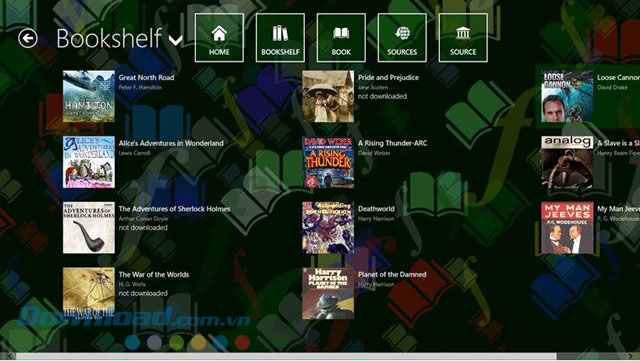Image resolution: width=640 pixels, height=361 pixels.
Task: Click the back arrow button
Action: (x=28, y=38)
